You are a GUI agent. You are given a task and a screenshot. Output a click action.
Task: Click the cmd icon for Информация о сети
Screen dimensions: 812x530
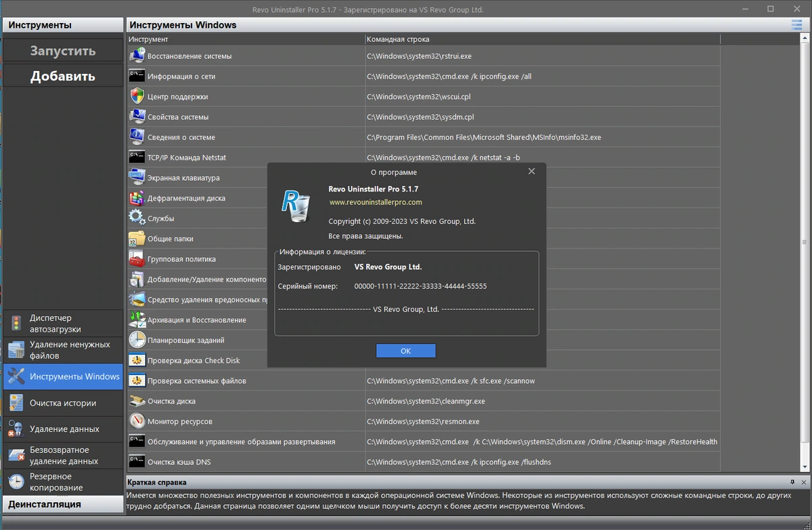tap(137, 76)
